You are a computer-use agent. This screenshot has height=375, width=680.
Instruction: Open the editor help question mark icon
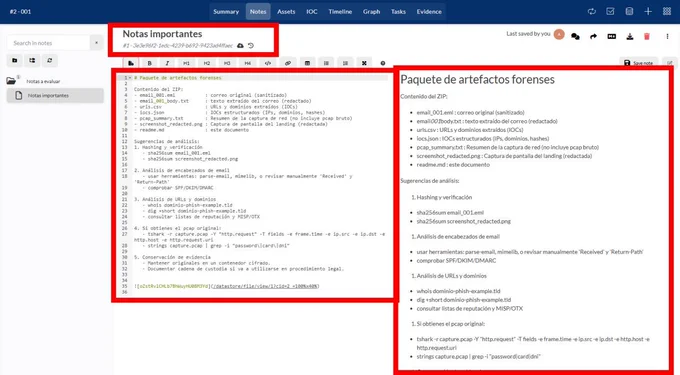coord(382,63)
